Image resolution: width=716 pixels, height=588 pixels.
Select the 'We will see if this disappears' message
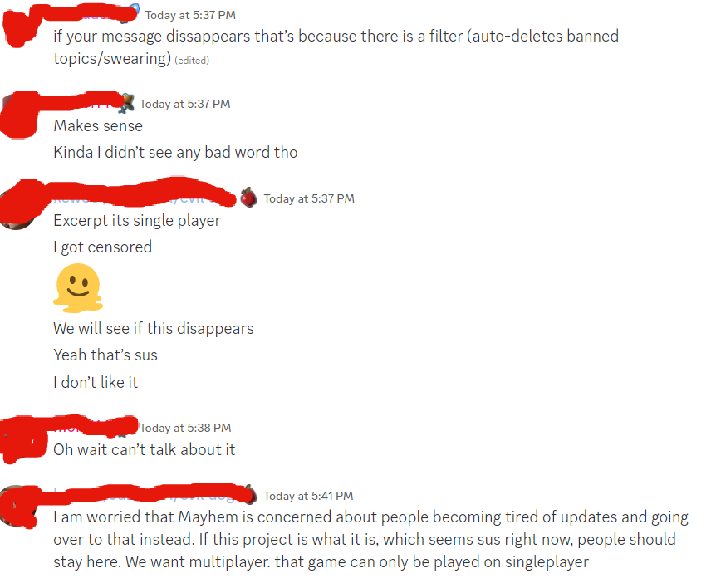[x=154, y=328]
